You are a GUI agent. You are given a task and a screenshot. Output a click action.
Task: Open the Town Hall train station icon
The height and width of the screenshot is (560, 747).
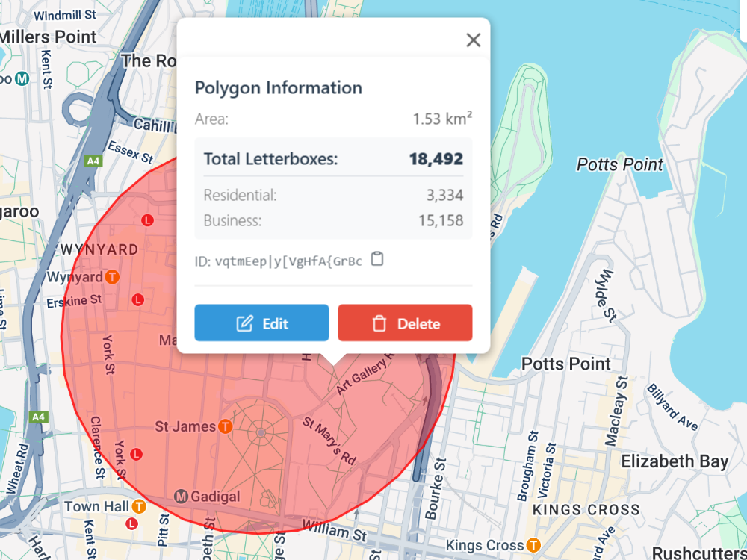[138, 507]
